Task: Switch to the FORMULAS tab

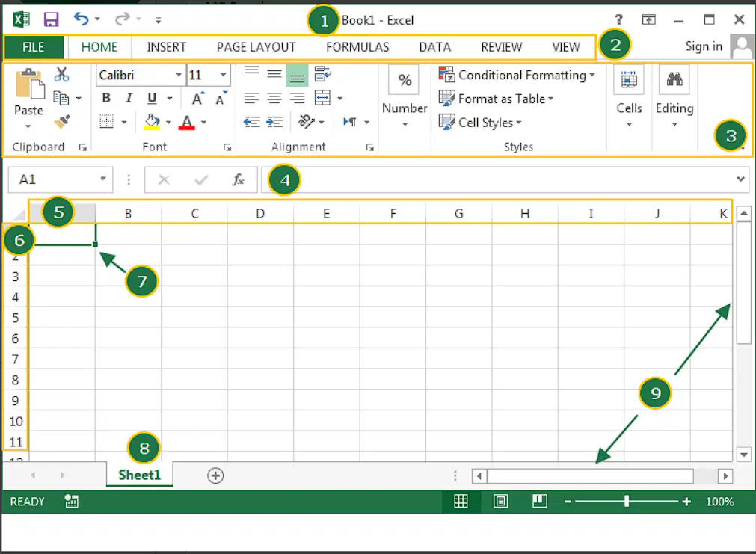Action: click(357, 47)
